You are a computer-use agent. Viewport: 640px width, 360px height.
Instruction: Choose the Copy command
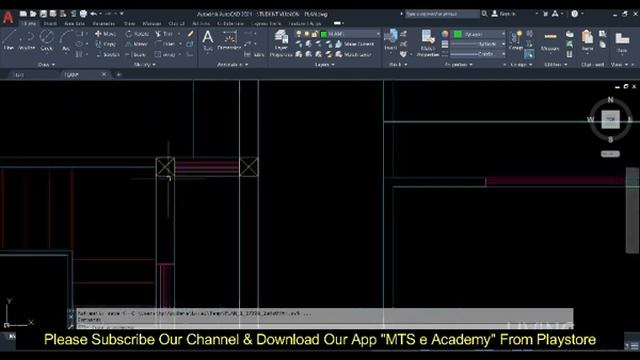tap(105, 44)
